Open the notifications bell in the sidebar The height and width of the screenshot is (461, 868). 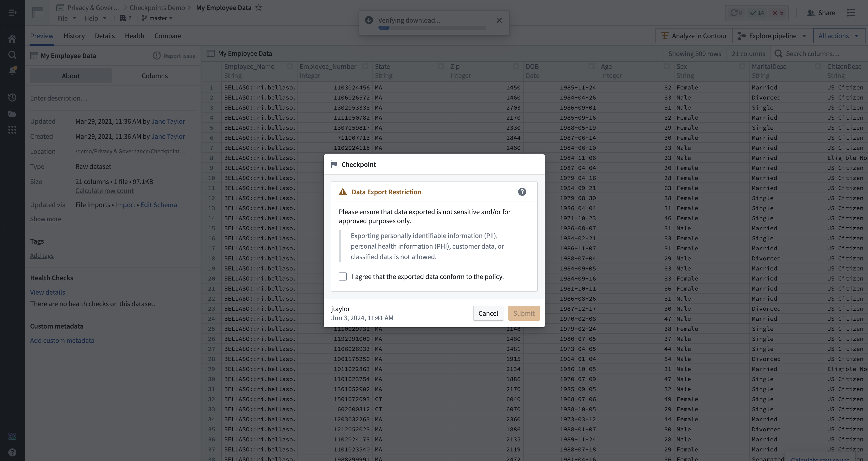coord(12,70)
